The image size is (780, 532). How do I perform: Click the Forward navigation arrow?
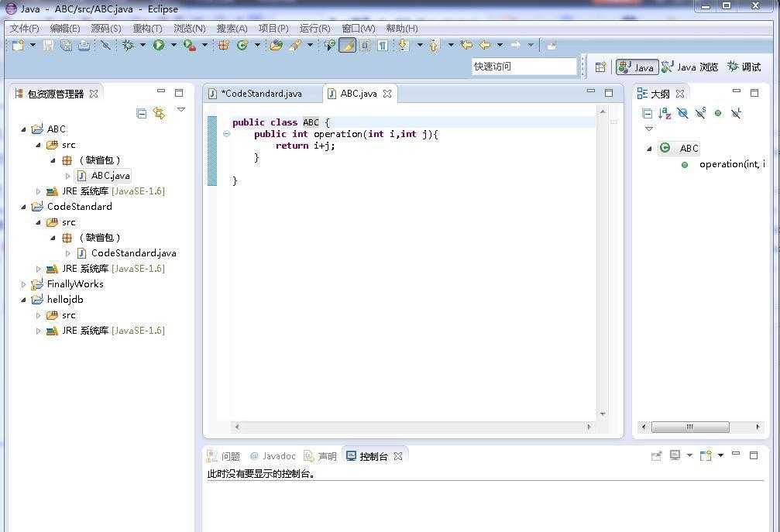coord(516,45)
